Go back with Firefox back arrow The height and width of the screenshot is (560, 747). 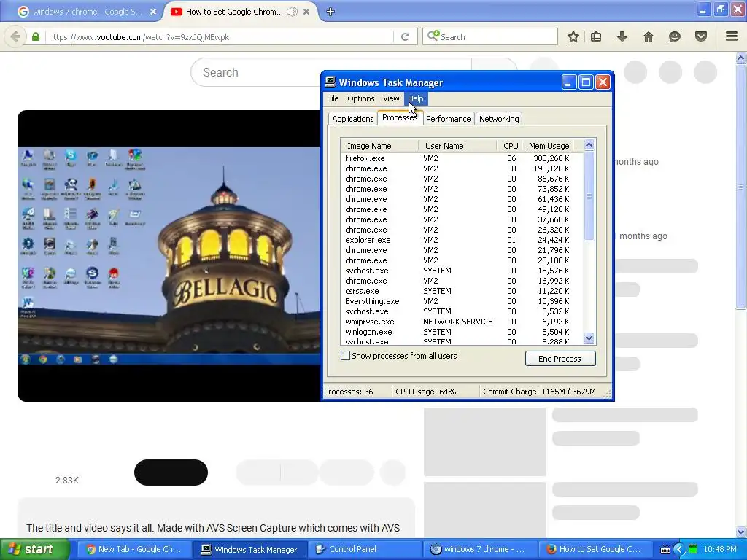tap(15, 36)
